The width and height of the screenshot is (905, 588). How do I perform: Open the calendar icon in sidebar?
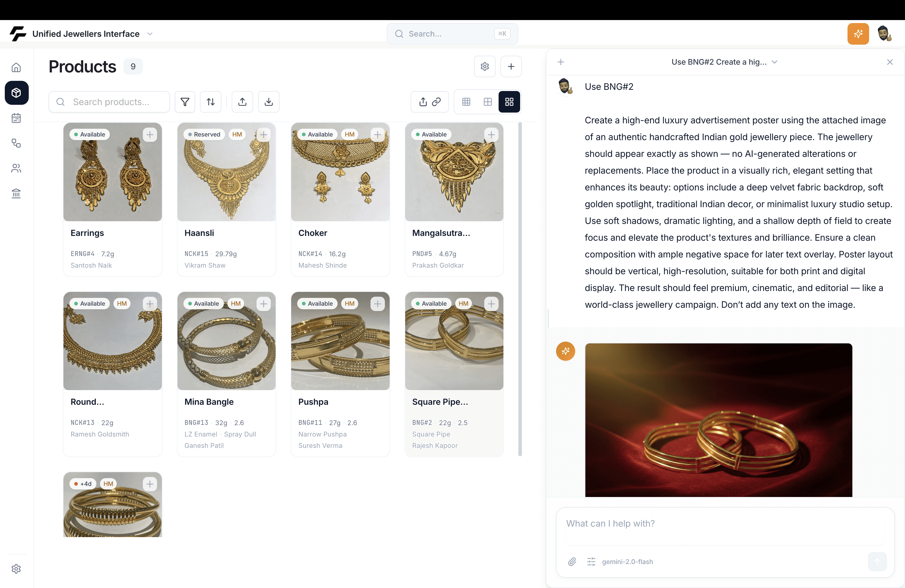[16, 118]
